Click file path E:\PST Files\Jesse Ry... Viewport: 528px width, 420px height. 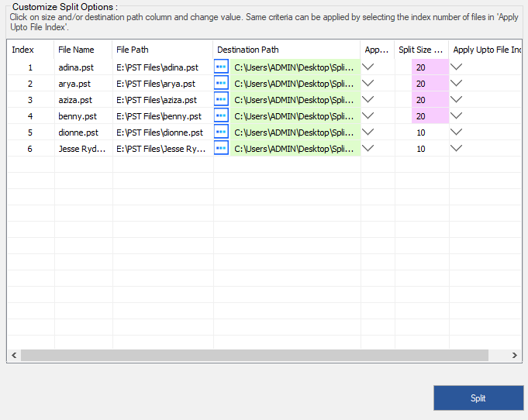[161, 149]
